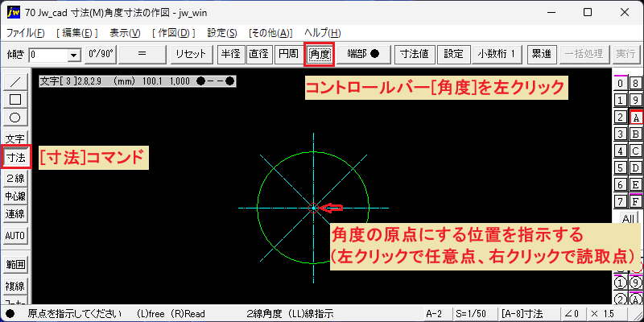
Task: Select the line drawing tool
Action: tap(15, 81)
